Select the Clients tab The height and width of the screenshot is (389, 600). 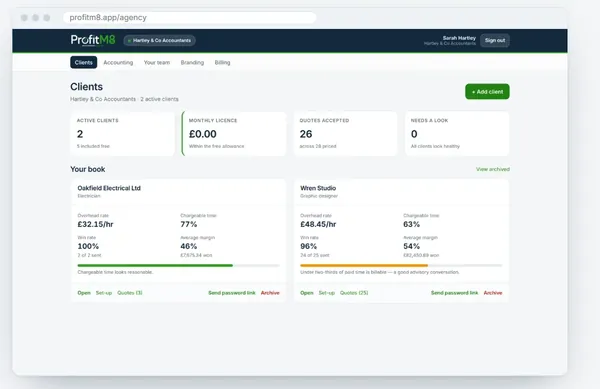click(x=83, y=62)
